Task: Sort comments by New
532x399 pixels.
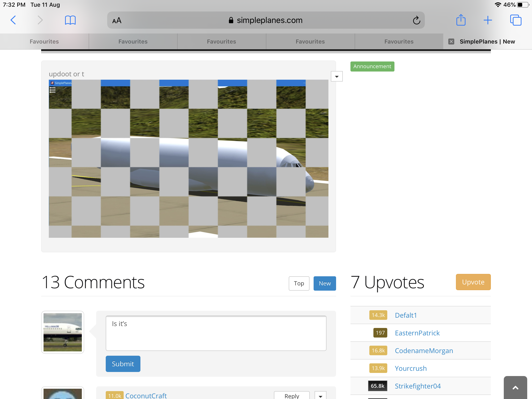Action: (324, 283)
